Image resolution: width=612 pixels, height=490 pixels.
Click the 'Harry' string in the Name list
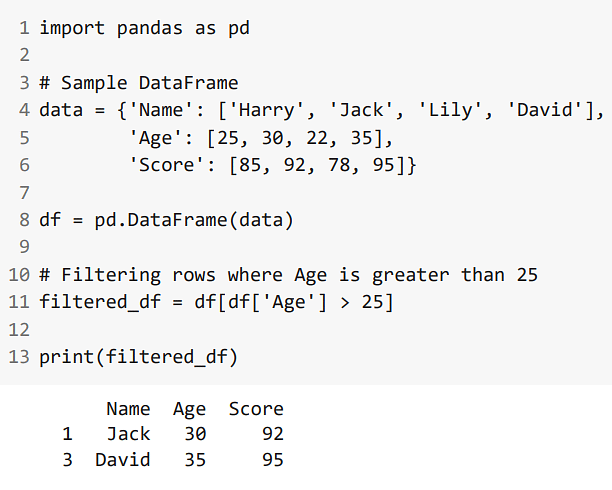pos(266,110)
